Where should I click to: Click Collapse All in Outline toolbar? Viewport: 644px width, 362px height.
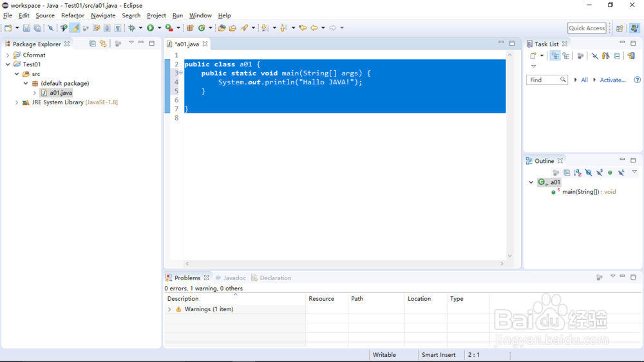(567, 173)
